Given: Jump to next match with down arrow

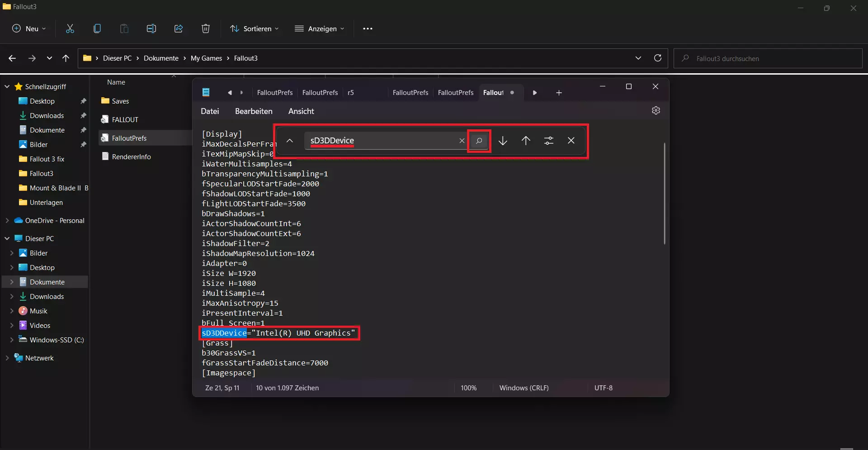Looking at the screenshot, I should (x=503, y=141).
